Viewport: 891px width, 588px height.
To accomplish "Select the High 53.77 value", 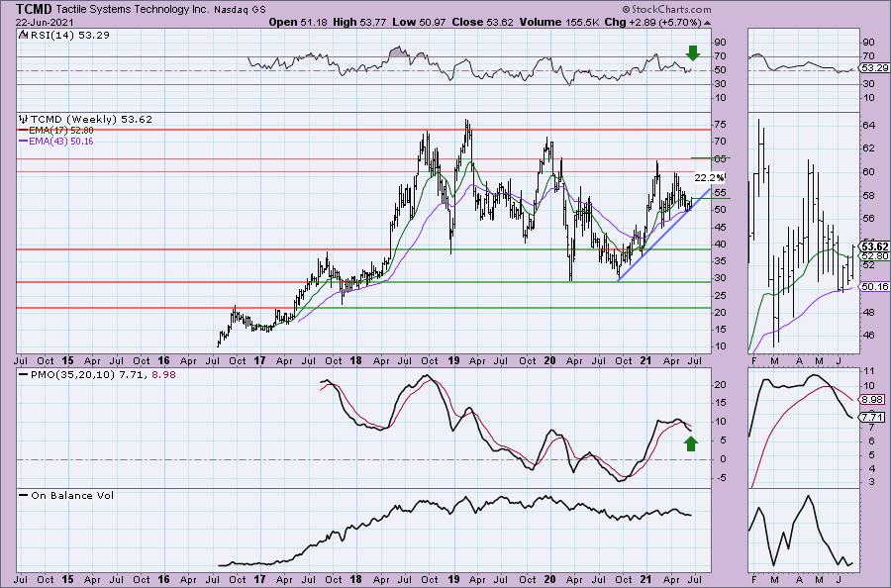I will (x=359, y=22).
